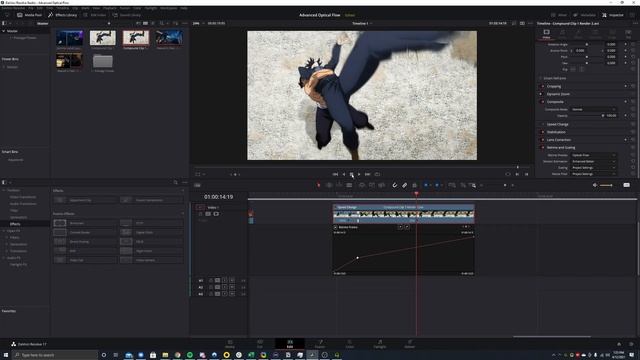This screenshot has height=360, width=640.
Task: Open Retime Process Optical Flow dropdown
Action: (x=593, y=156)
